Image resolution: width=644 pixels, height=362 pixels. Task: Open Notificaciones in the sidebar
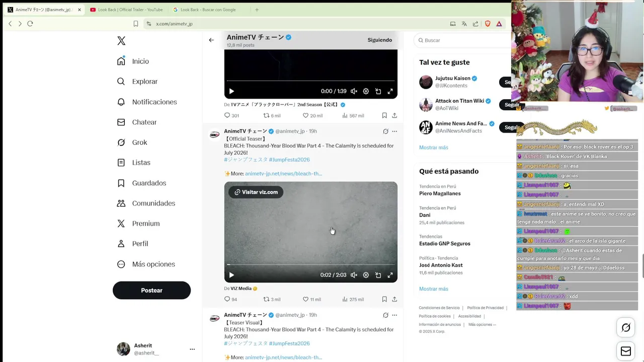tap(147, 102)
